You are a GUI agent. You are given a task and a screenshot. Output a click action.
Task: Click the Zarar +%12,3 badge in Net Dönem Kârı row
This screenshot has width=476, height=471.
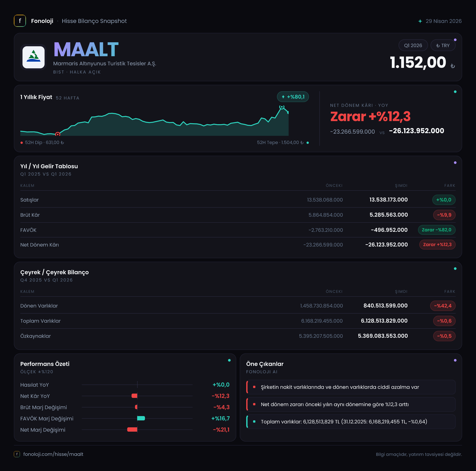(437, 245)
